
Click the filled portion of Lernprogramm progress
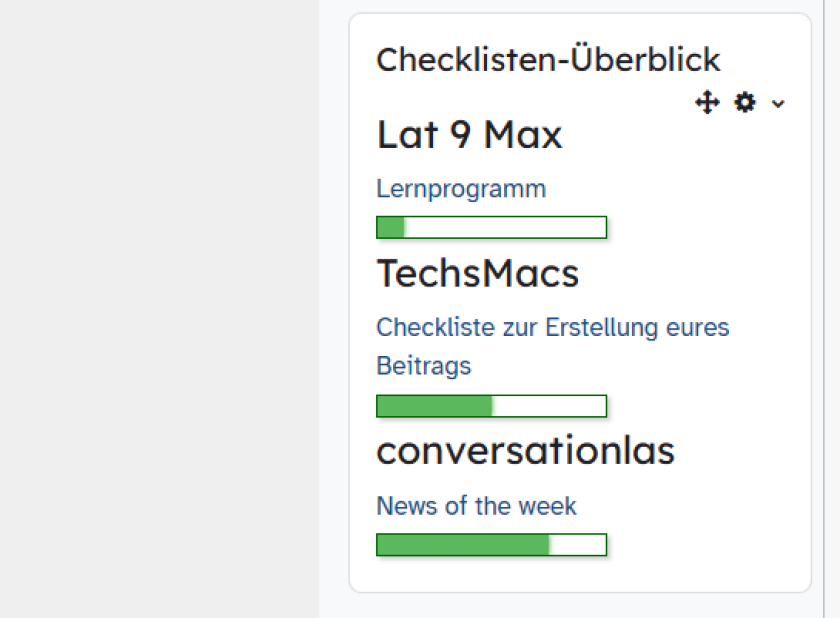point(390,227)
